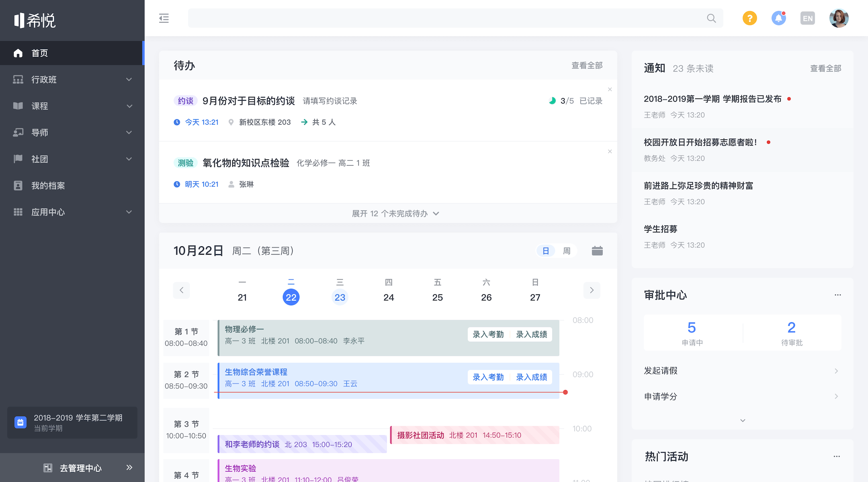Click the top search input field
Image resolution: width=868 pixels, height=482 pixels.
pos(442,18)
